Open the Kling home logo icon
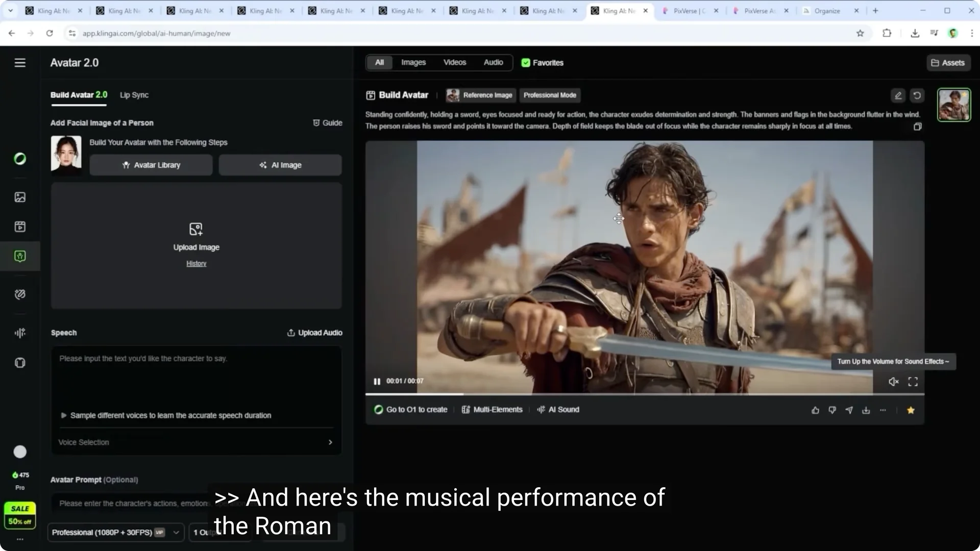The height and width of the screenshot is (551, 980). 20,159
